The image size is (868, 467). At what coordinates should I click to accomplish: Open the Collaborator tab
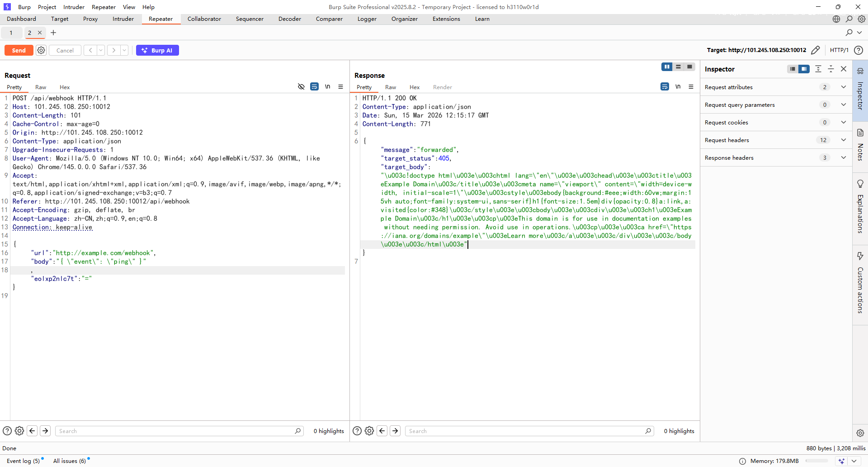coord(204,19)
